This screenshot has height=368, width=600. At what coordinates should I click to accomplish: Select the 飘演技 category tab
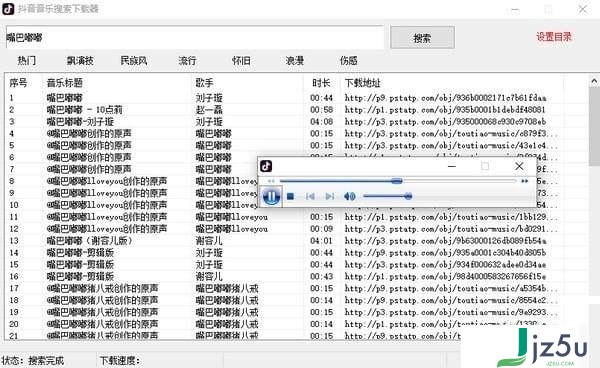coord(80,60)
